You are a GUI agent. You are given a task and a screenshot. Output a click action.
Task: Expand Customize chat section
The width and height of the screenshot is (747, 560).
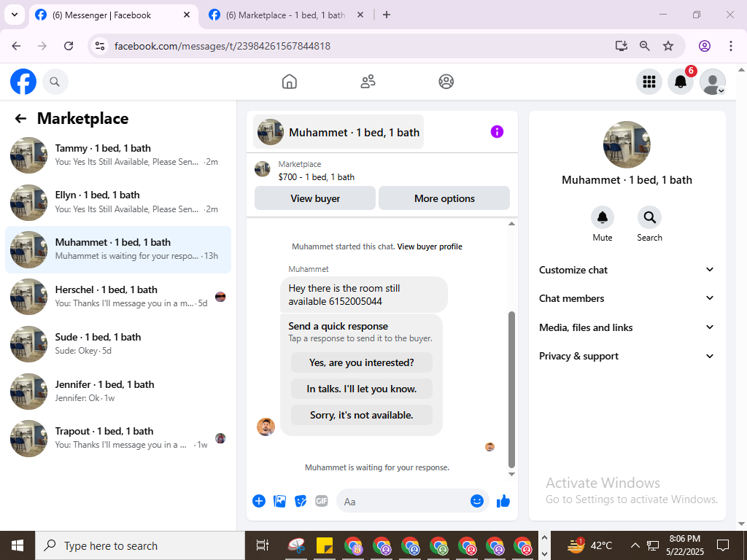click(x=627, y=270)
